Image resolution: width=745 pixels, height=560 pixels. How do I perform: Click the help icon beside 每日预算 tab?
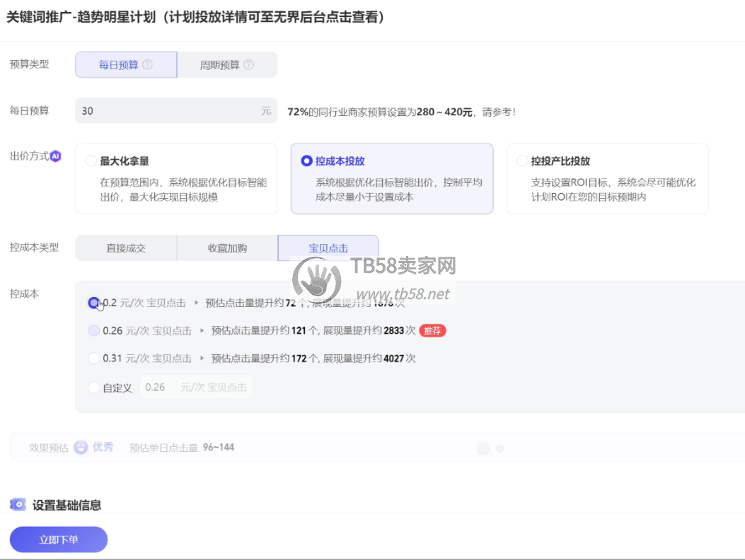[147, 64]
